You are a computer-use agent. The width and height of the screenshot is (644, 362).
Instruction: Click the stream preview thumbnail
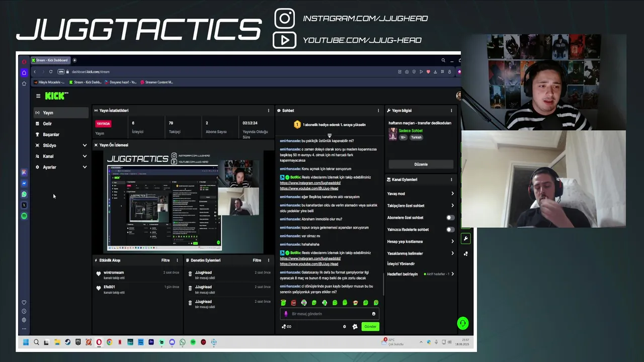[x=184, y=201]
